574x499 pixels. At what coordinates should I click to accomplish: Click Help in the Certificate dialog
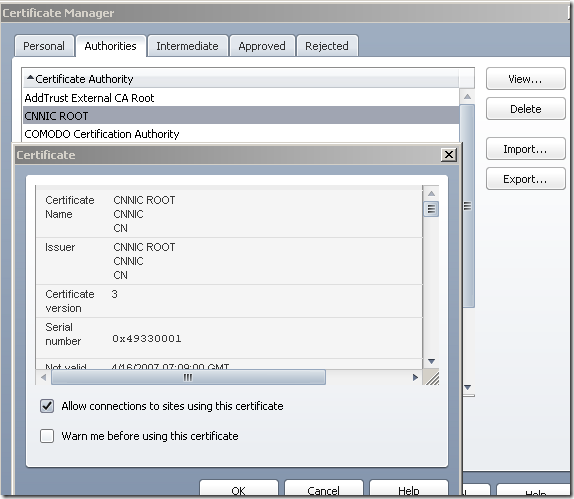(x=409, y=488)
